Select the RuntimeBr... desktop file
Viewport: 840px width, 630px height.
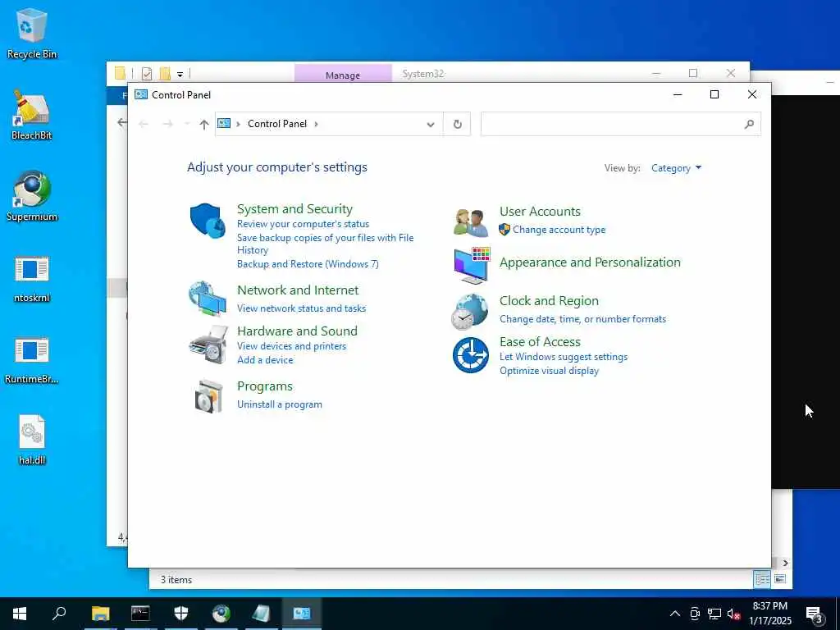(32, 359)
